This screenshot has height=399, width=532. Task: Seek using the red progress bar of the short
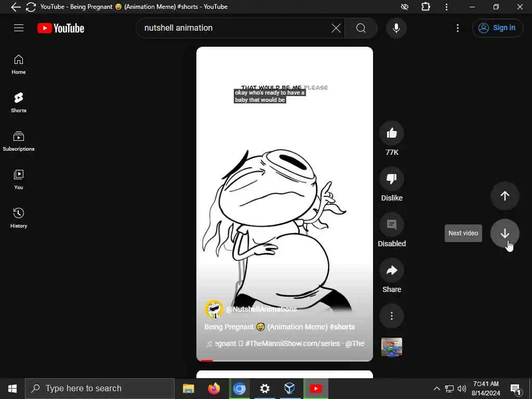coord(284,361)
